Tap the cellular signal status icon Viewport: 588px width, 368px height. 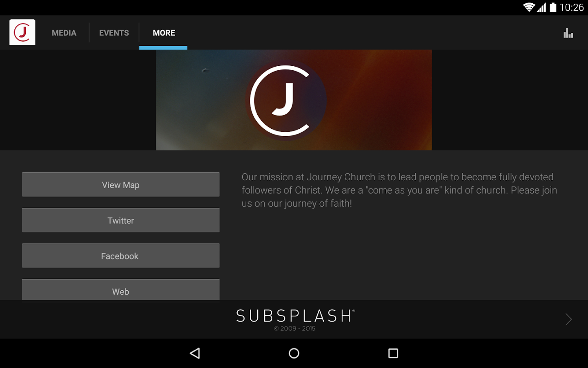(541, 7)
